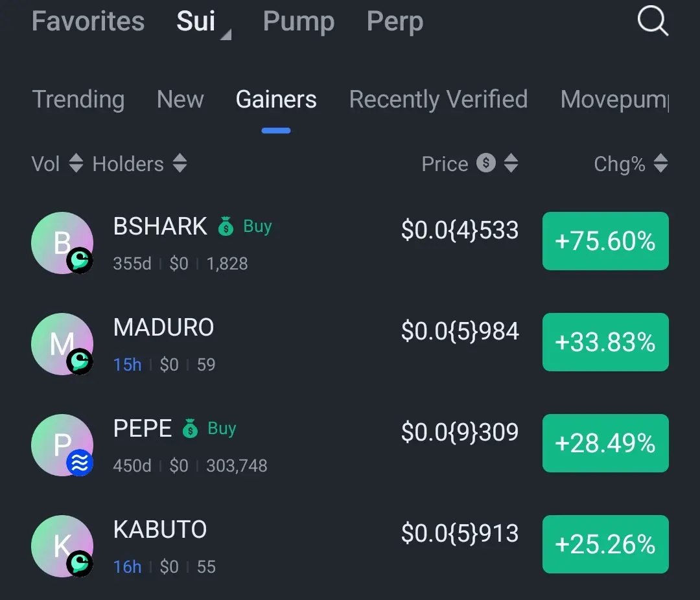The image size is (700, 600).
Task: Open the Favorites tab
Action: point(88,21)
